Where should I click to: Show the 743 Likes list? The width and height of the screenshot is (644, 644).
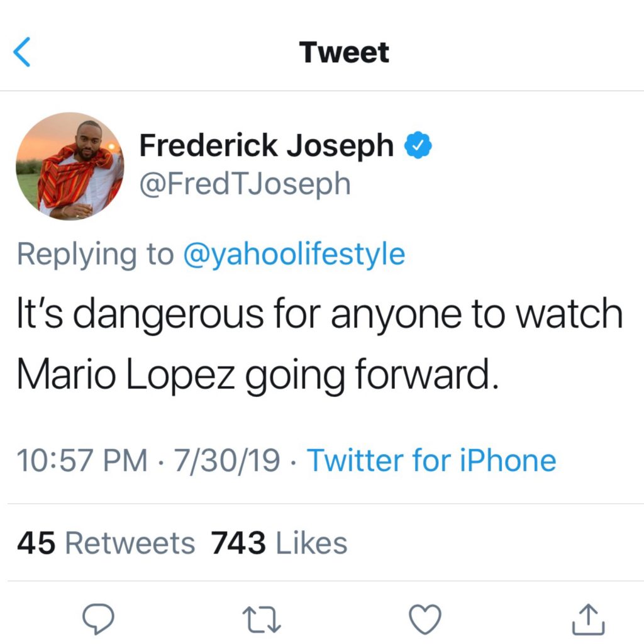[x=279, y=543]
